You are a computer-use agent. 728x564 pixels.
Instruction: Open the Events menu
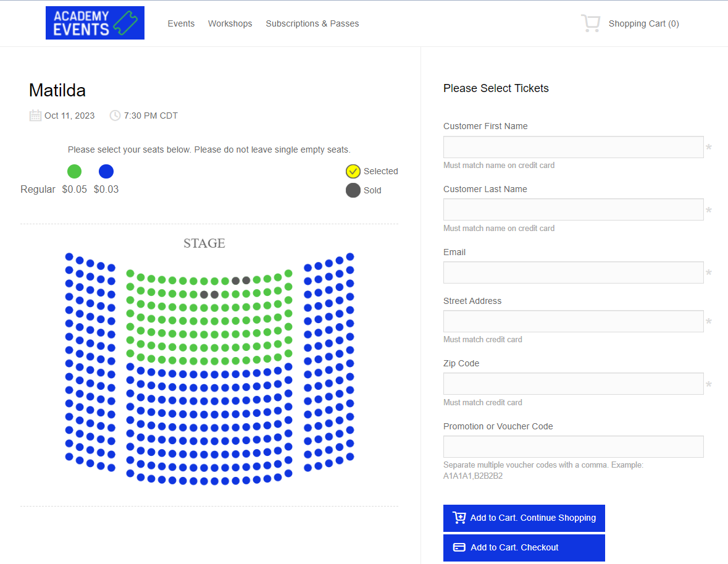coord(181,23)
